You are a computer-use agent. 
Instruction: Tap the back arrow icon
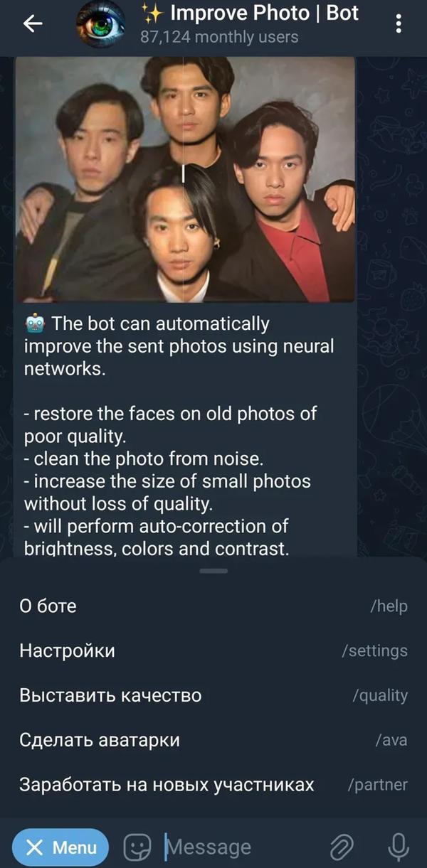(33, 24)
